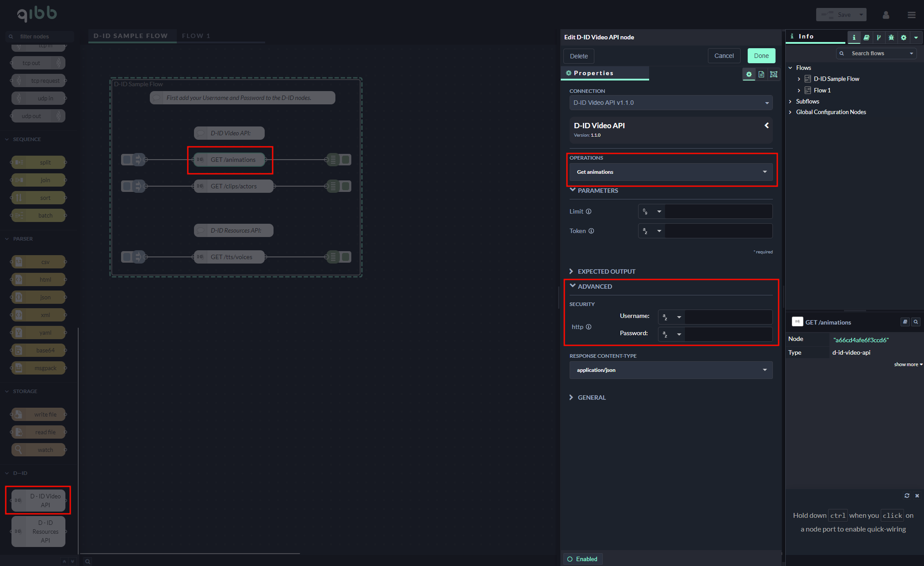This screenshot has height=566, width=924.
Task: Select the D-ID Sample Flow tab
Action: click(x=130, y=36)
